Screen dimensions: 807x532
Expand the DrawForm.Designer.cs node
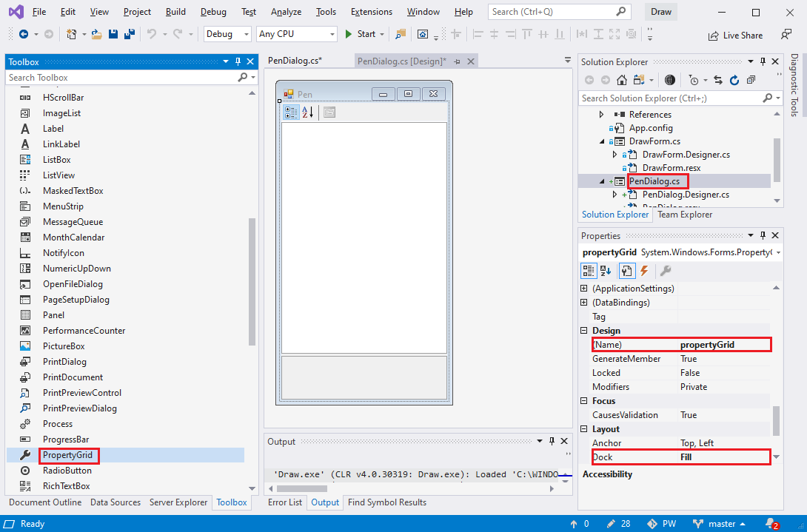(x=615, y=155)
